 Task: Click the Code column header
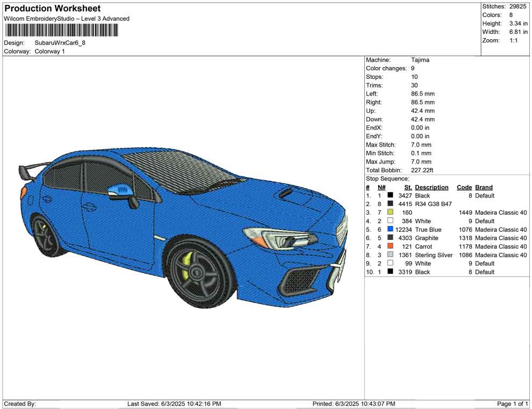(464, 187)
